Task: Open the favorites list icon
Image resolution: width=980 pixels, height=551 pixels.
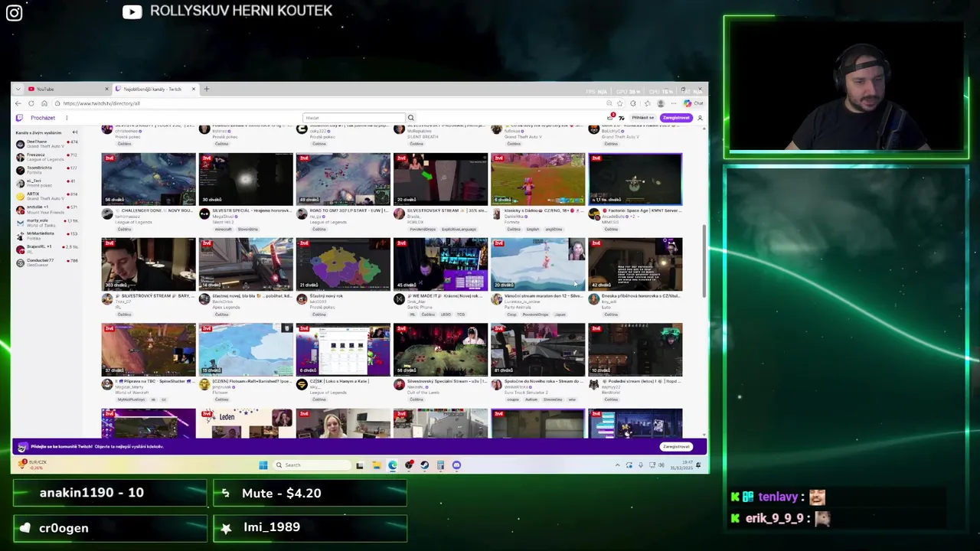Action: (648, 103)
